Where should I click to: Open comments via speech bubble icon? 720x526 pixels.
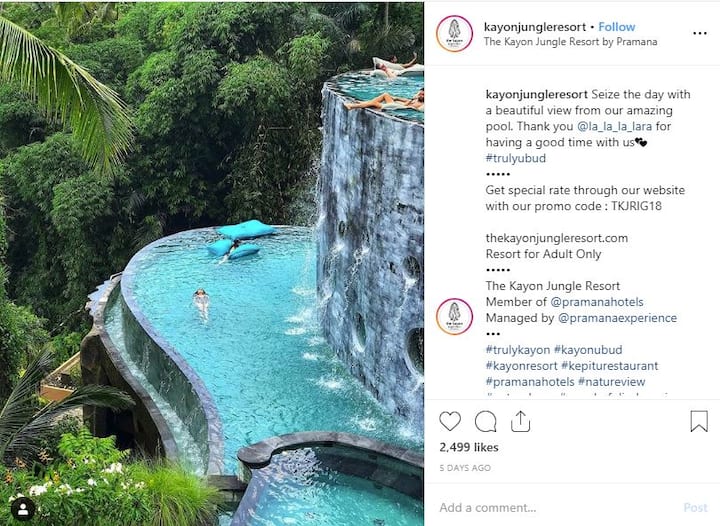(x=485, y=421)
